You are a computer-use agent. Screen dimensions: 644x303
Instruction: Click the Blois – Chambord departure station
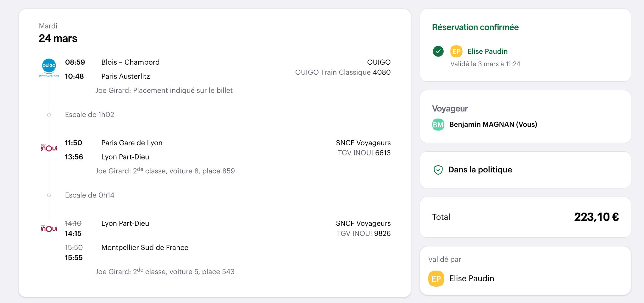tap(130, 62)
